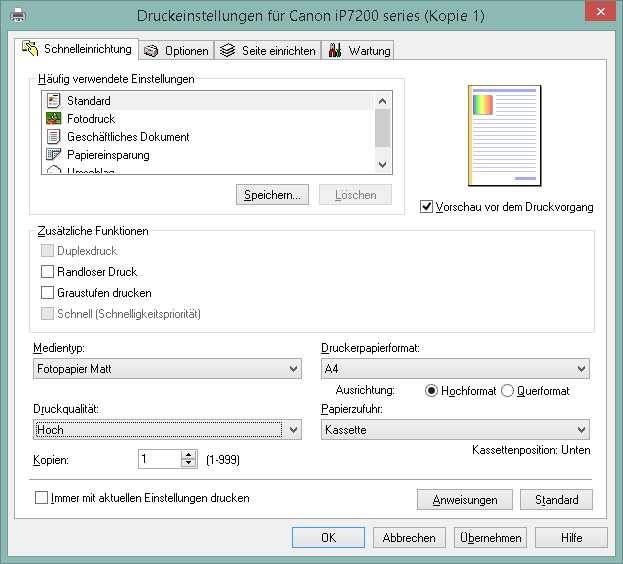Enable Randloser Druck
Image resolution: width=623 pixels, height=564 pixels.
(x=47, y=272)
